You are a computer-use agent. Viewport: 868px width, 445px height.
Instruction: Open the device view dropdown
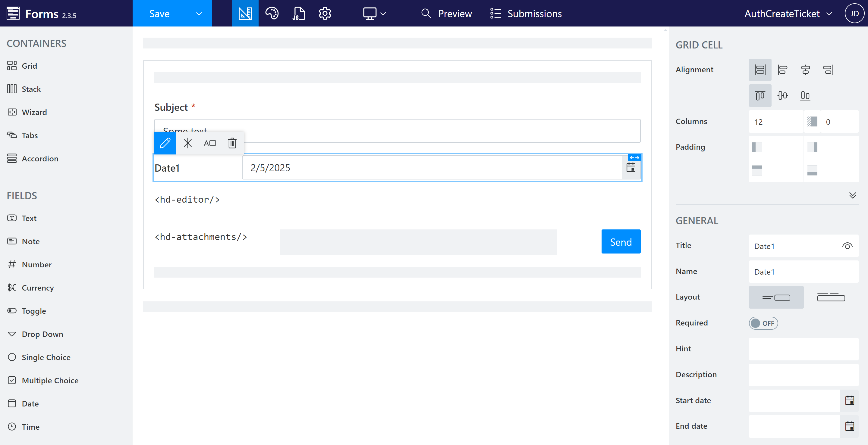374,14
